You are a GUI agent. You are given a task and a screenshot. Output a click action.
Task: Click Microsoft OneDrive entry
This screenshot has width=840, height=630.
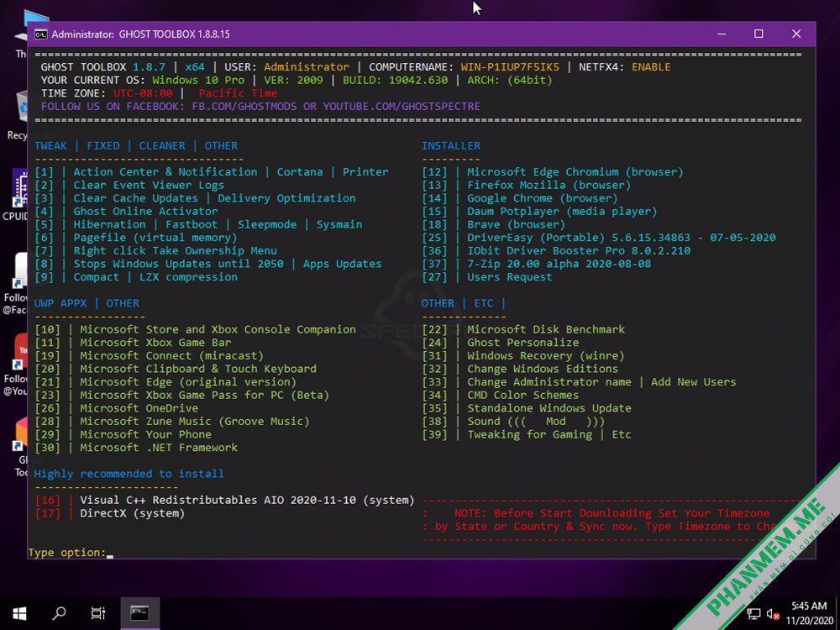click(x=116, y=408)
